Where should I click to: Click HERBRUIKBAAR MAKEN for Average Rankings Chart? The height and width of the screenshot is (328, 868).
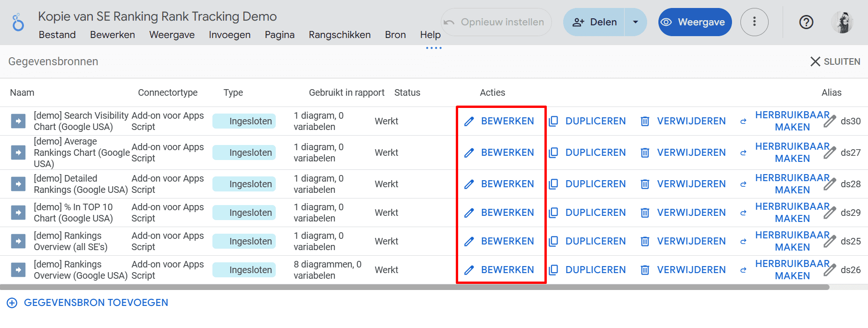pos(785,153)
